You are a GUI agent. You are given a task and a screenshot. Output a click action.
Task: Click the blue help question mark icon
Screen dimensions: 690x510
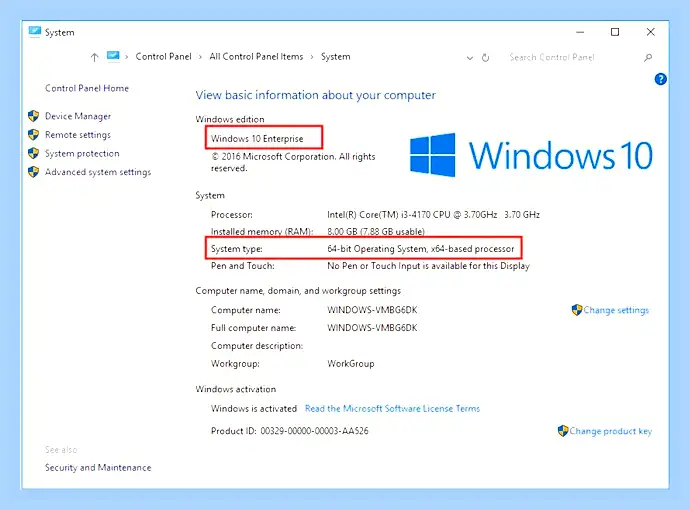point(660,79)
